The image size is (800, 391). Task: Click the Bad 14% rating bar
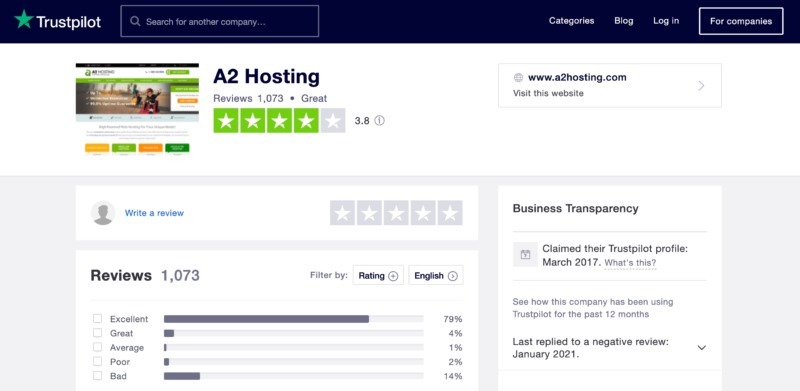tap(293, 376)
